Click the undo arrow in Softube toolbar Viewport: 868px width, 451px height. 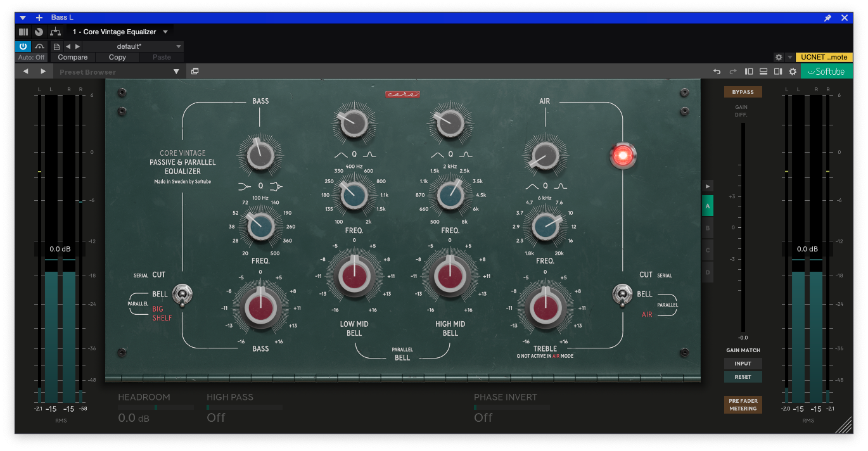717,72
